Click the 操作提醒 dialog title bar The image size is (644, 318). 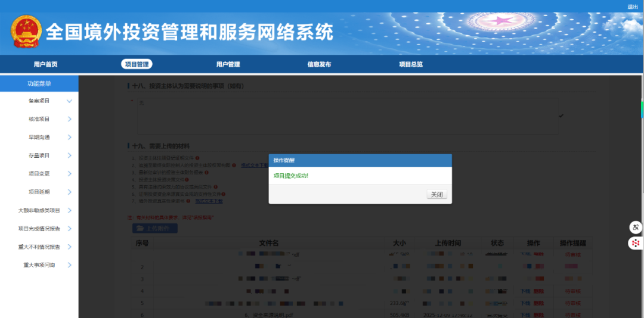click(x=360, y=160)
